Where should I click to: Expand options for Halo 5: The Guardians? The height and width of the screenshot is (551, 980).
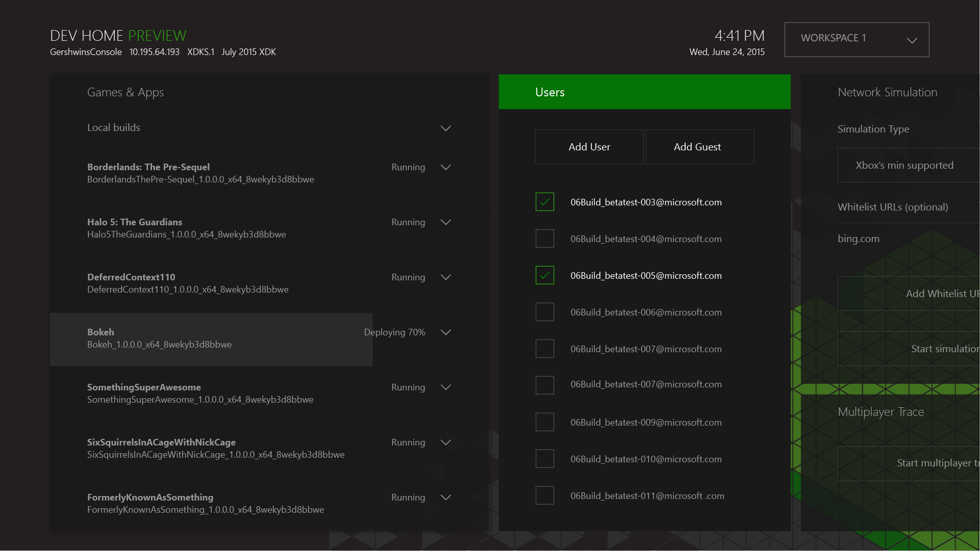(445, 222)
